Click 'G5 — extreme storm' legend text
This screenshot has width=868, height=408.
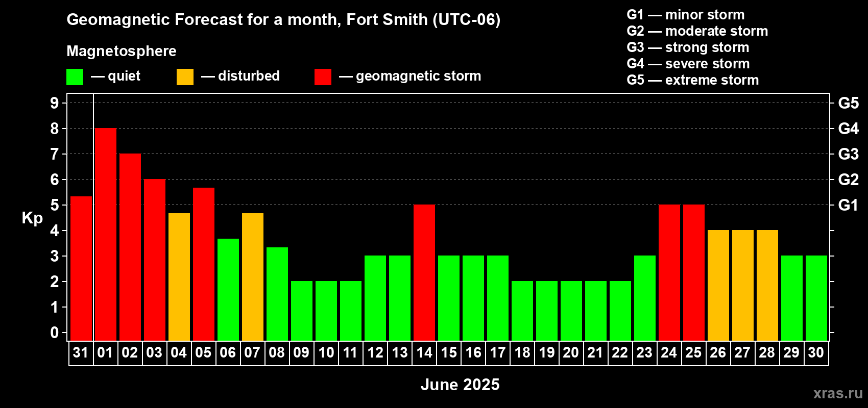tap(693, 80)
